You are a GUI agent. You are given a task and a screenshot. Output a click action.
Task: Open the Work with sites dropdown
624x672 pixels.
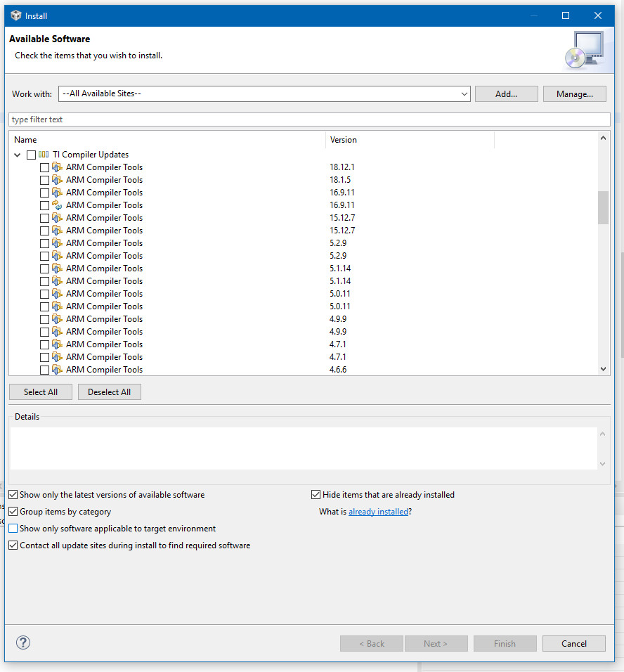pyautogui.click(x=464, y=94)
